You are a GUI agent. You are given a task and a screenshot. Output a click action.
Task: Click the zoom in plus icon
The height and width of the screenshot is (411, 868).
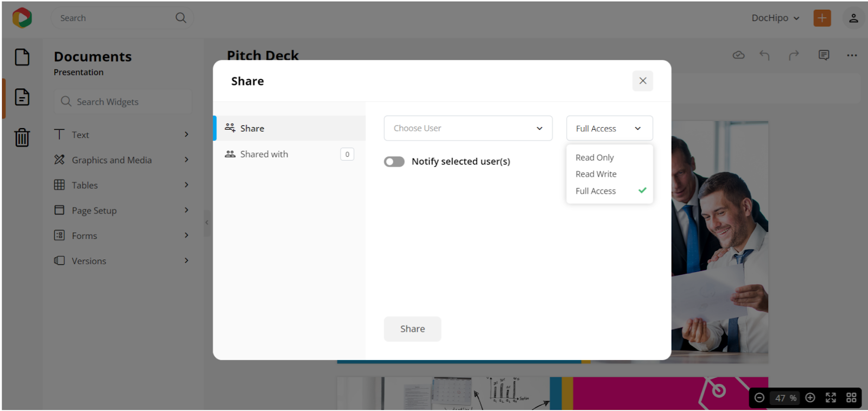point(810,398)
